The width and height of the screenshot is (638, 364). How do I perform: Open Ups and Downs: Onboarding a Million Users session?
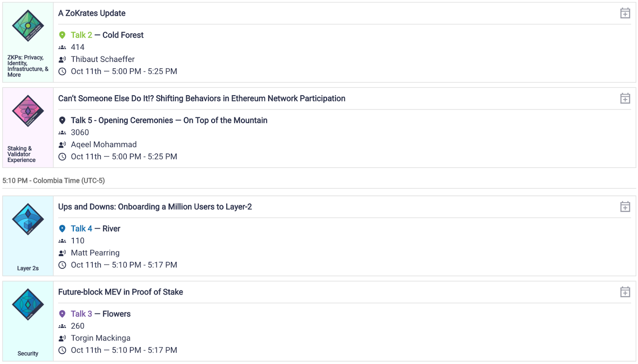(155, 207)
